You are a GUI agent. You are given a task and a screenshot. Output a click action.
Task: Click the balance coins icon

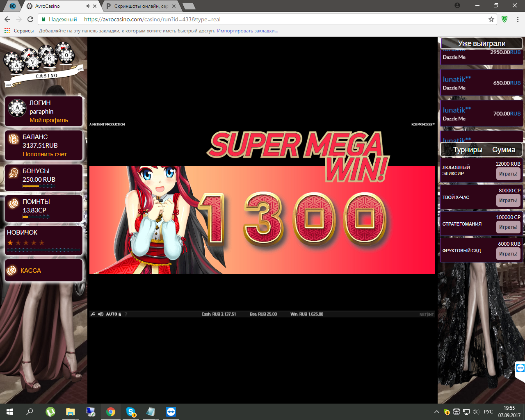tap(14, 139)
